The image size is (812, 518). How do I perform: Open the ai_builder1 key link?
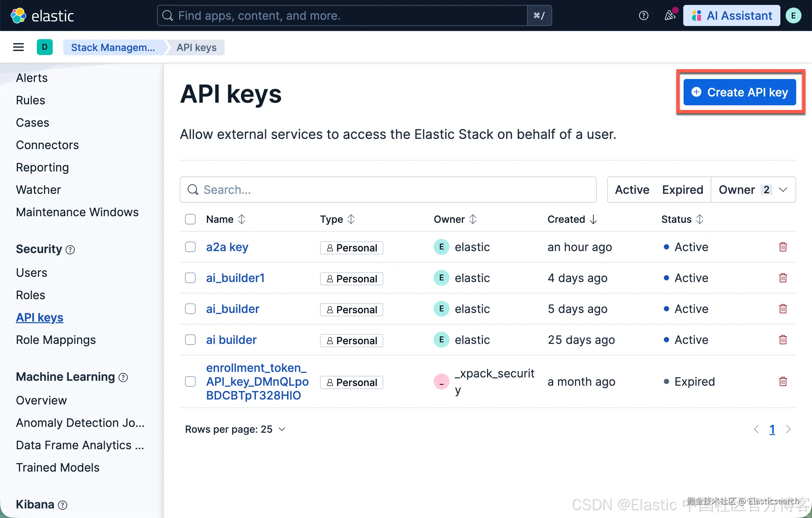(235, 278)
